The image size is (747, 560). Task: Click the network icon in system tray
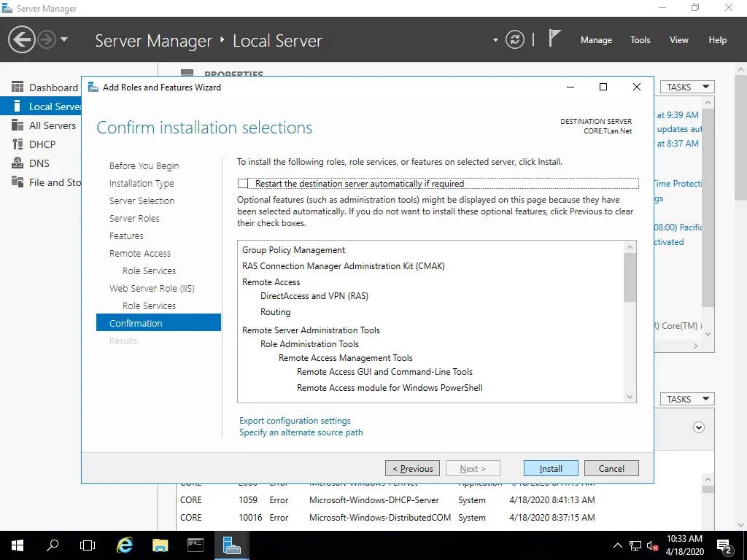(x=635, y=545)
